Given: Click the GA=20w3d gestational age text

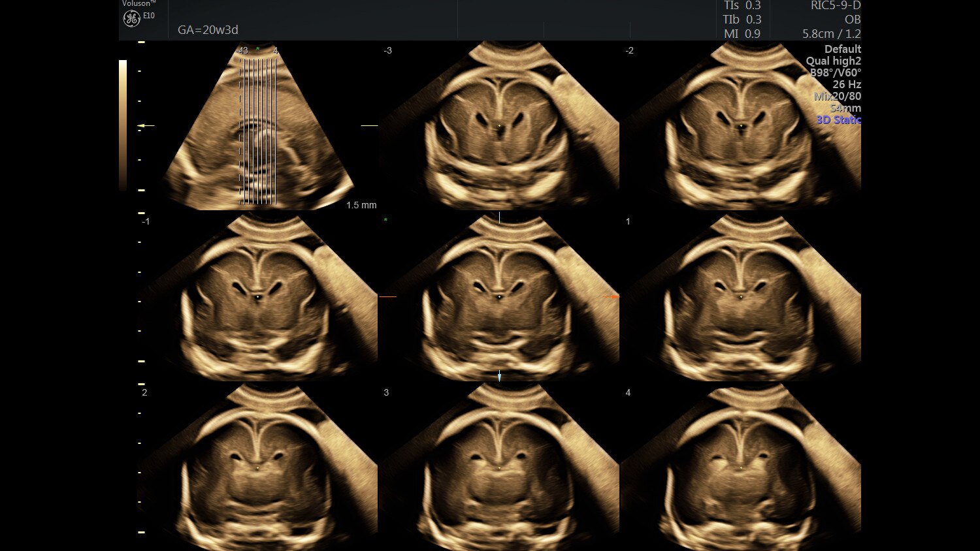Looking at the screenshot, I should click(208, 30).
